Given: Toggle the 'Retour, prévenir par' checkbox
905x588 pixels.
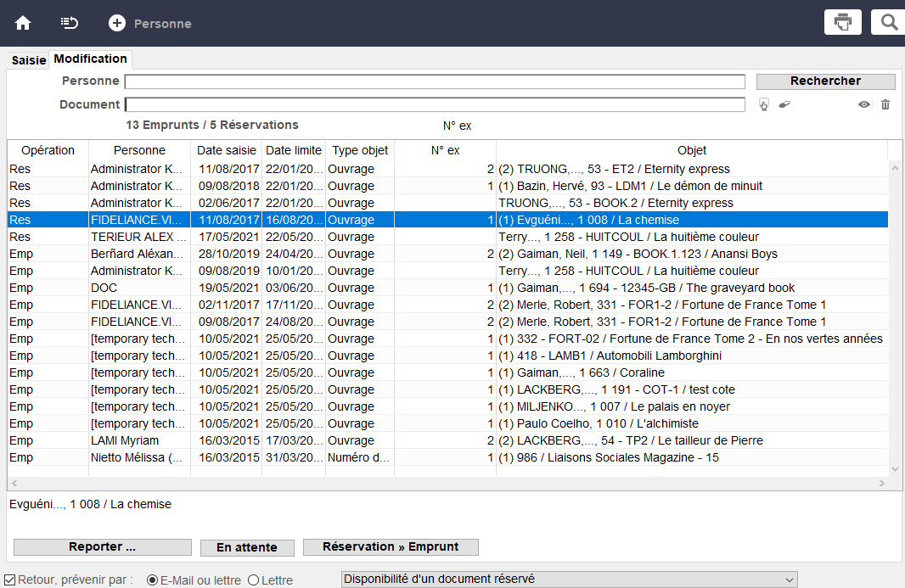Looking at the screenshot, I should [x=10, y=580].
